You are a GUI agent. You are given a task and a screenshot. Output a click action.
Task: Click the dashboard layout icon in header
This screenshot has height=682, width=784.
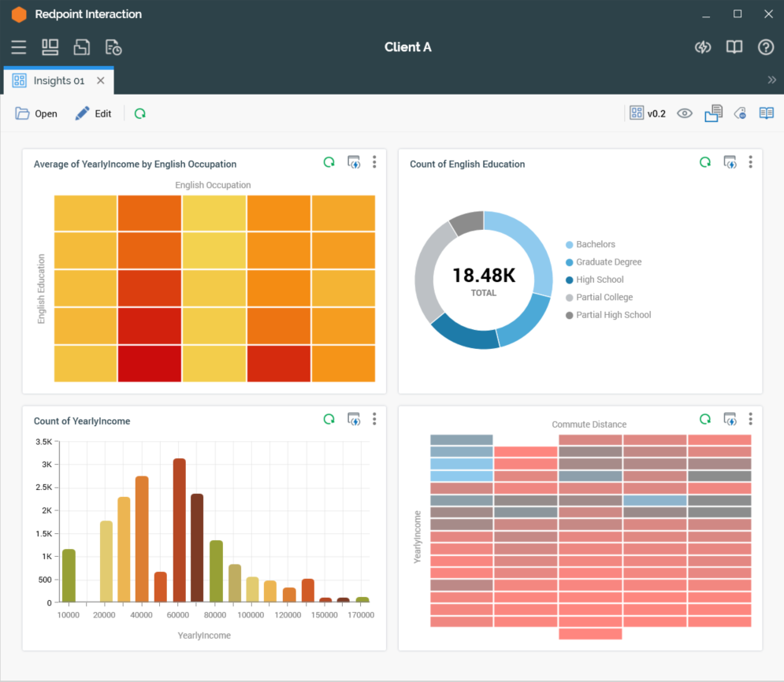[x=50, y=47]
